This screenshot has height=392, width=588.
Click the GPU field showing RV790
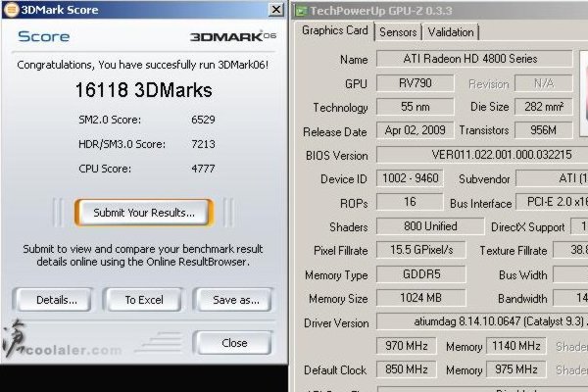(415, 83)
